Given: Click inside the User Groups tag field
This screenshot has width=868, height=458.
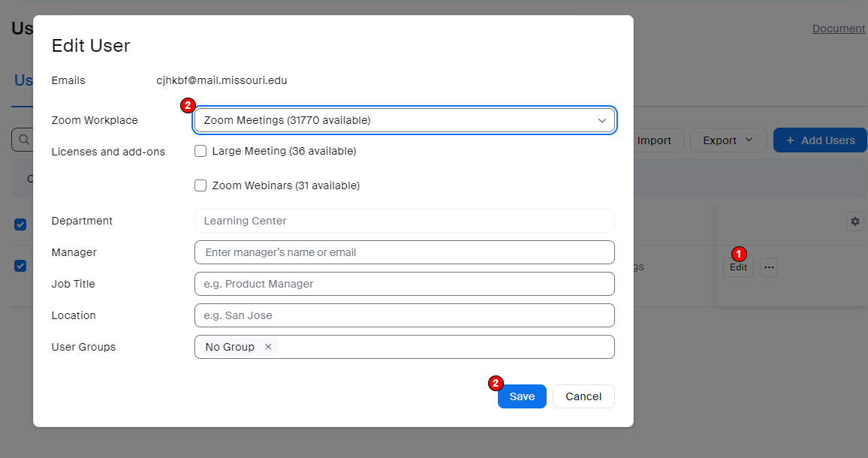Looking at the screenshot, I should click(x=405, y=347).
